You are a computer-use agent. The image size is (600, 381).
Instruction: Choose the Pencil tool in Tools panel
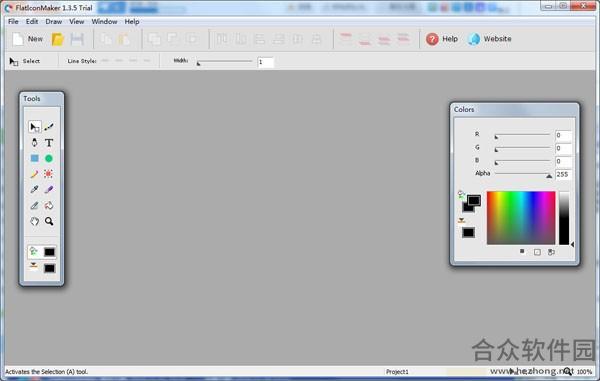click(34, 174)
